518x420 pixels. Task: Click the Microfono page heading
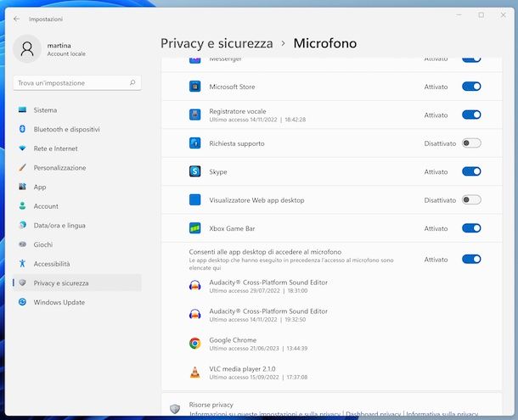point(325,43)
